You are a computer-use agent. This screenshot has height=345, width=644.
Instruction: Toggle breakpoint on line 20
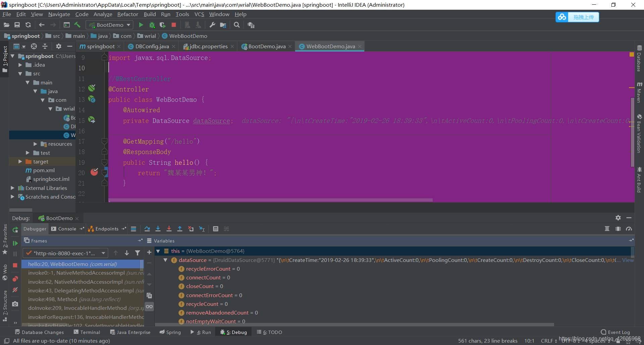pos(94,172)
